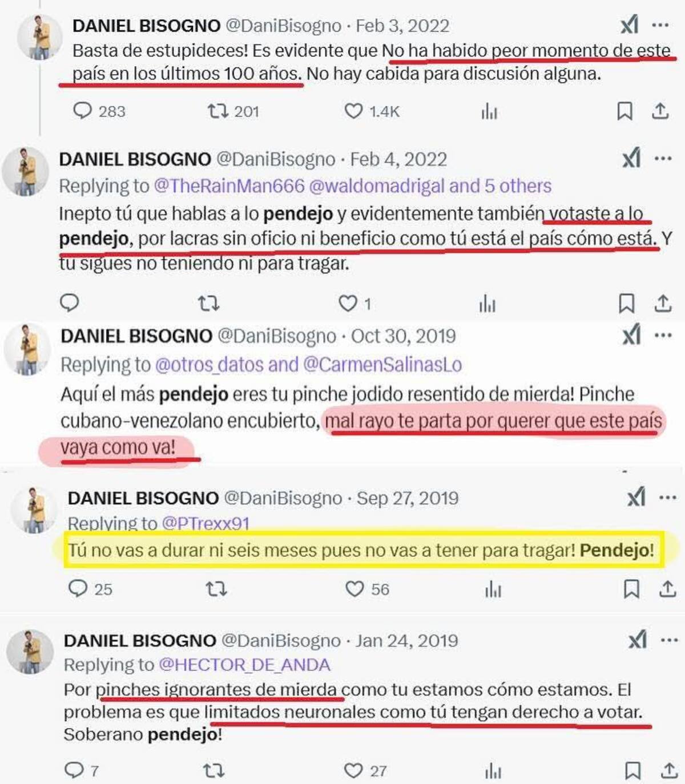Bookmark the Jan 24, 2019 tweet

pyautogui.click(x=632, y=771)
